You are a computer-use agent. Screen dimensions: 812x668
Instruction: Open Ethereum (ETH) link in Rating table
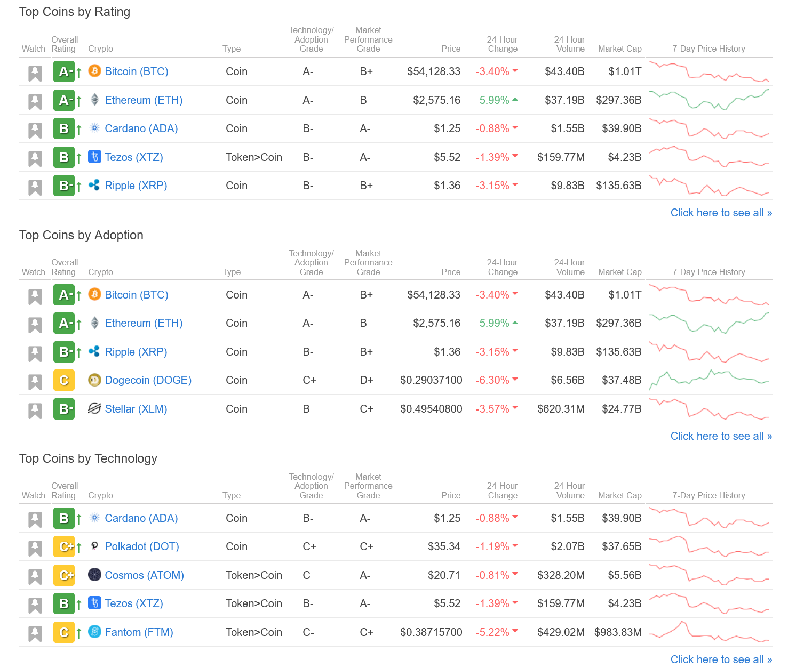(x=144, y=100)
